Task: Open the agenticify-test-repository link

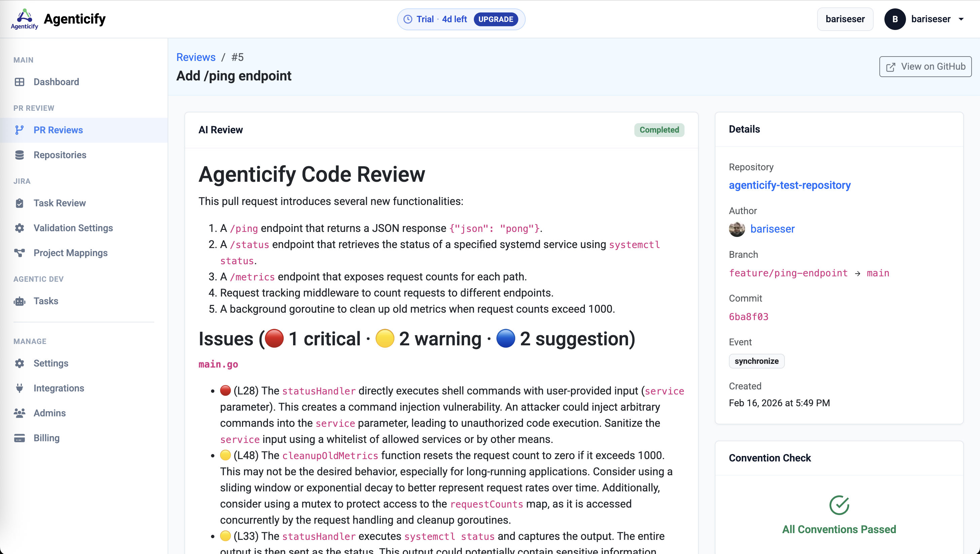Action: [x=790, y=186]
